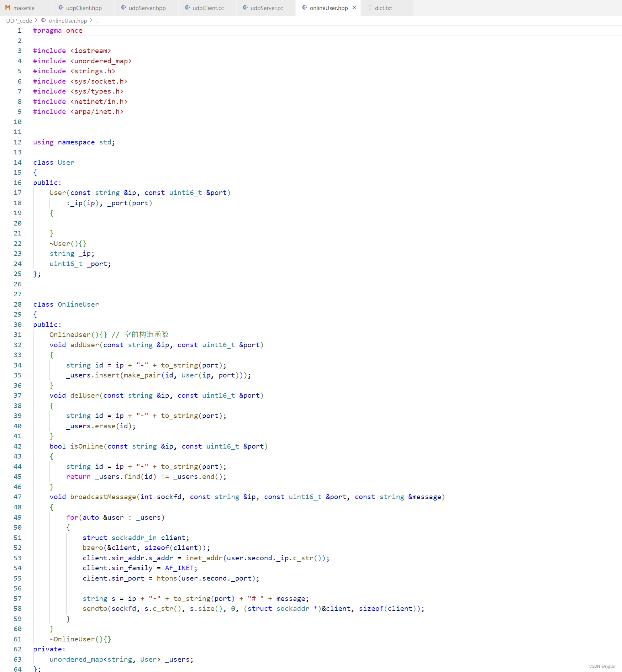622x672 pixels.
Task: Open the udpClient.hpp tab
Action: (x=84, y=8)
